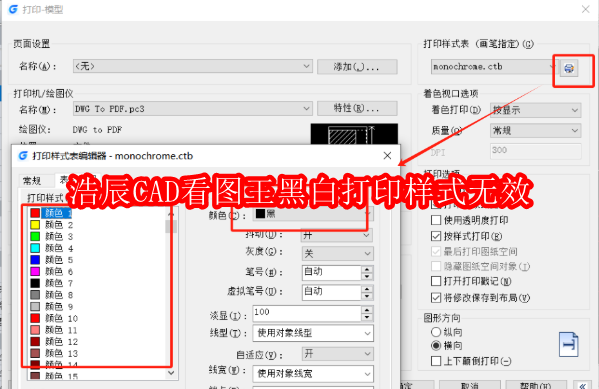Select 纵向 portrait orientation radio
This screenshot has width=599, height=389.
[x=436, y=332]
